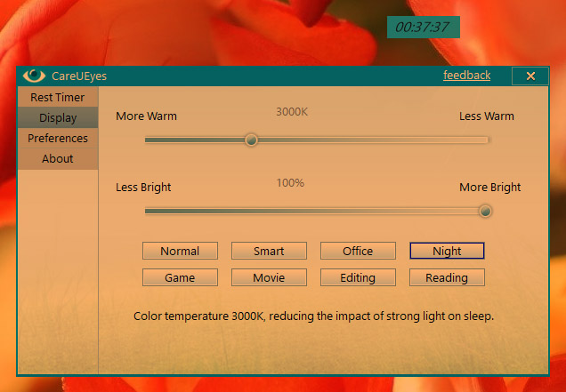Click the 00:37:37 countdown timer widget

424,27
